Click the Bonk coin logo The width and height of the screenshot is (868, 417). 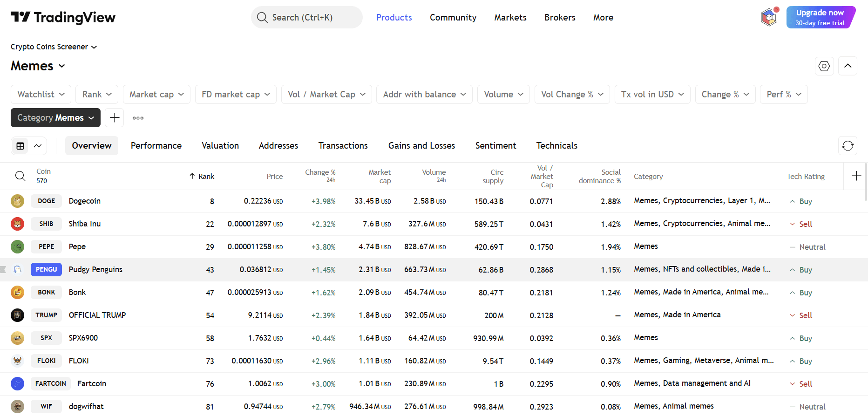click(x=17, y=293)
